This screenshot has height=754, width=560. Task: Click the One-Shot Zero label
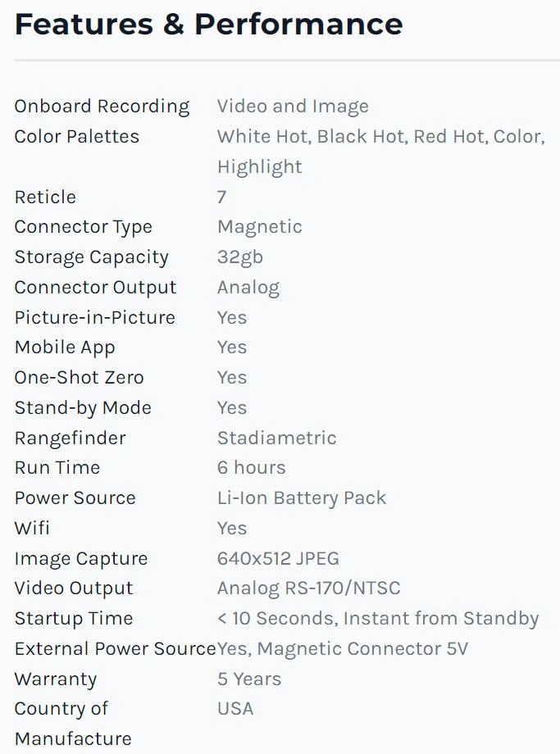(79, 378)
